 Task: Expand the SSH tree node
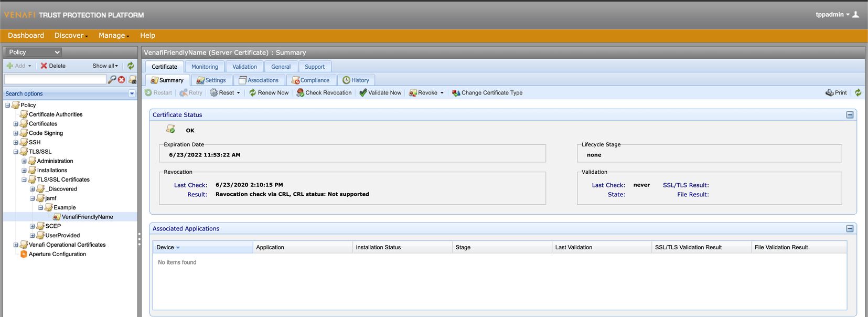(16, 142)
